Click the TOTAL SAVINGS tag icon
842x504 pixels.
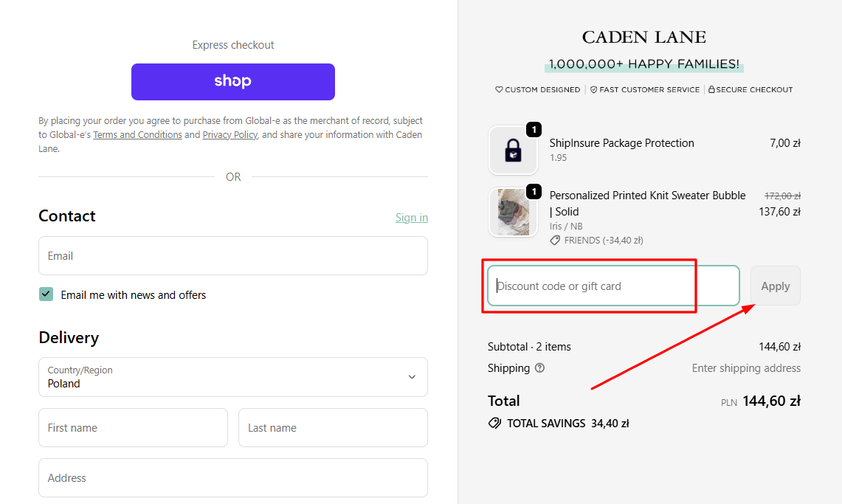(x=495, y=423)
